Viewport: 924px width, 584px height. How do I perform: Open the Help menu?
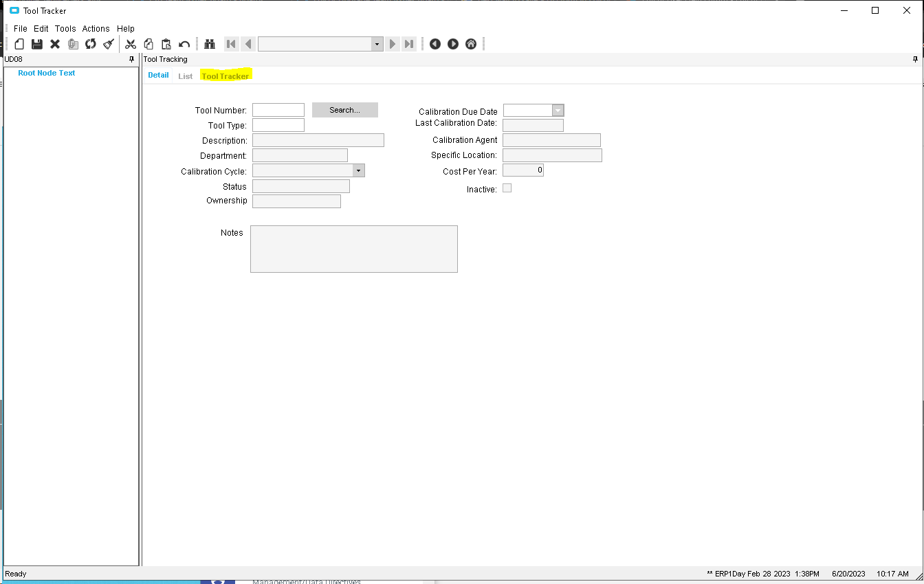[126, 29]
